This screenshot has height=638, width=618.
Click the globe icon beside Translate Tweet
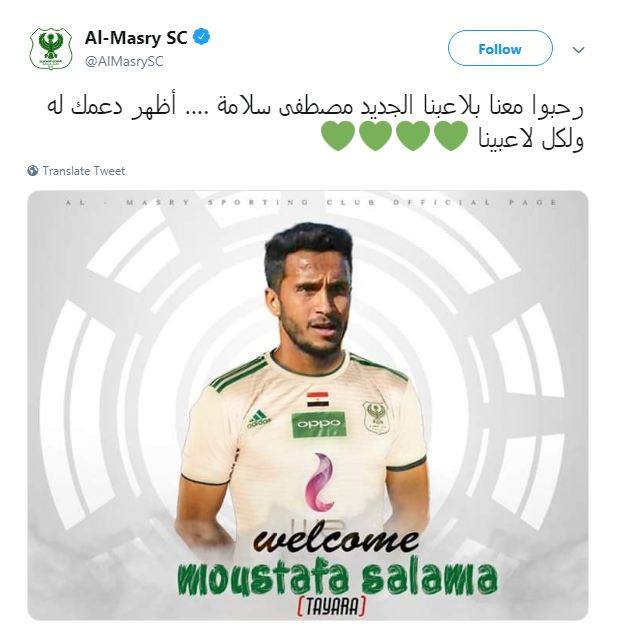33,170
